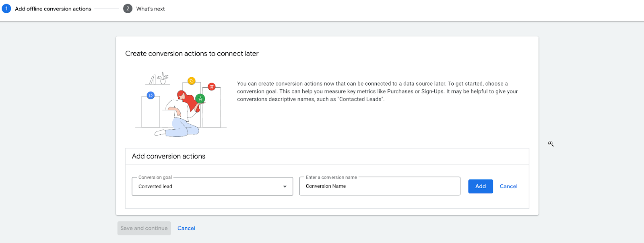Click the red shopping cart icon
Image resolution: width=644 pixels, height=243 pixels.
click(x=212, y=86)
